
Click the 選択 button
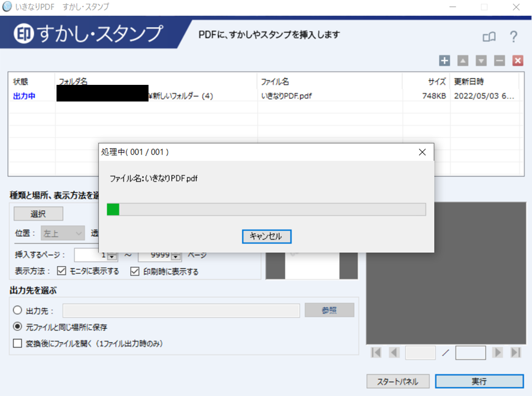tap(38, 214)
